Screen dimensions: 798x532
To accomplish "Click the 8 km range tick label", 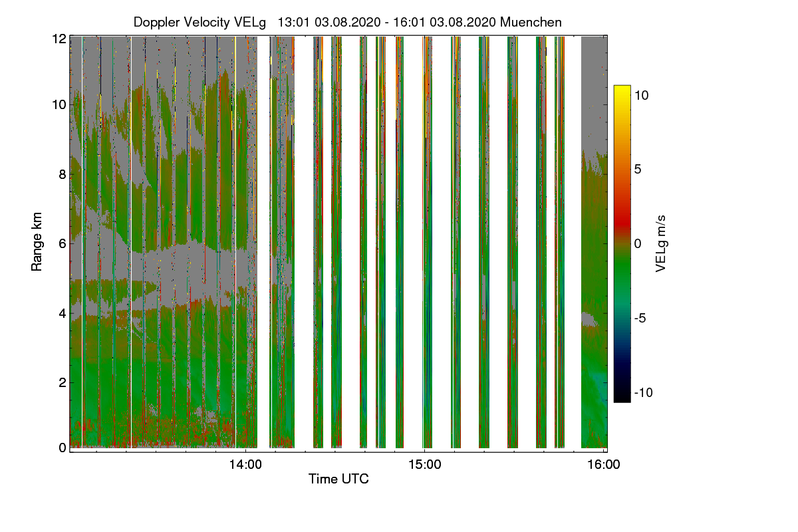I will click(x=63, y=175).
